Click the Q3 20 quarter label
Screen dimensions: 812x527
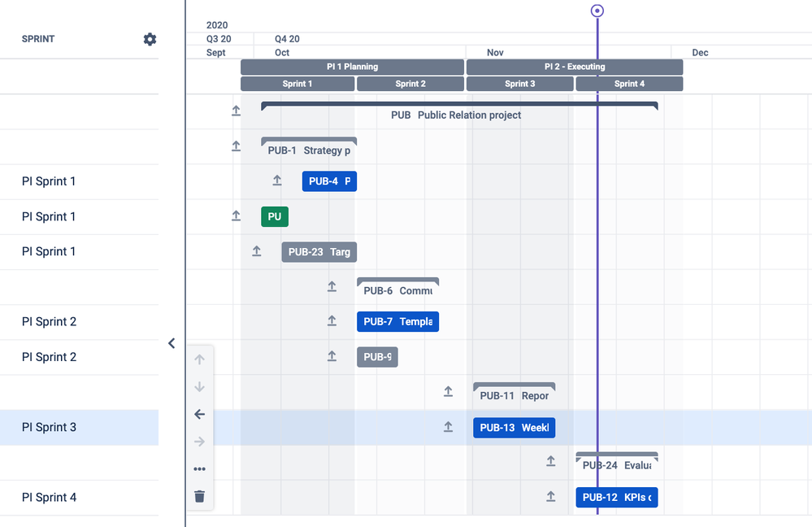tap(219, 39)
